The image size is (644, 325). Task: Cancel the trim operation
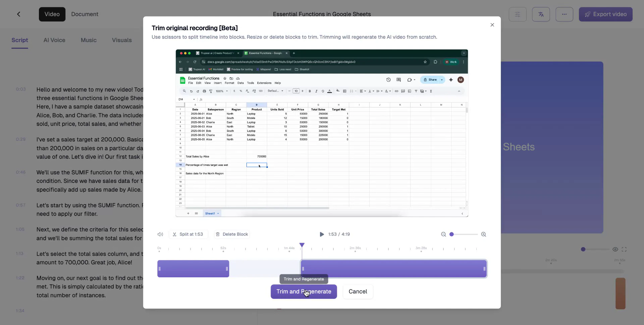pyautogui.click(x=358, y=292)
